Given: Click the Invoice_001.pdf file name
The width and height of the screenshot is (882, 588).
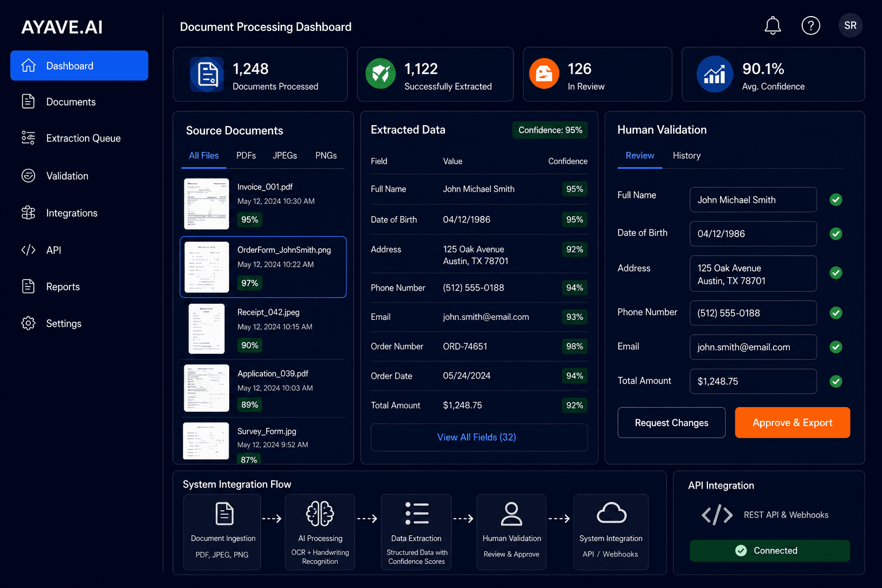Looking at the screenshot, I should tap(265, 187).
